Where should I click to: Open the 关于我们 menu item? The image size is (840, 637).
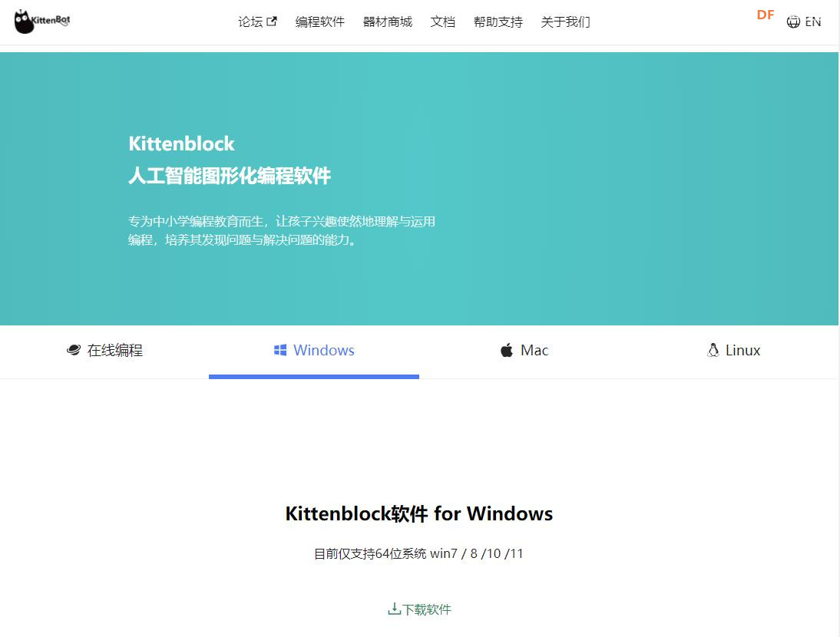click(x=565, y=22)
